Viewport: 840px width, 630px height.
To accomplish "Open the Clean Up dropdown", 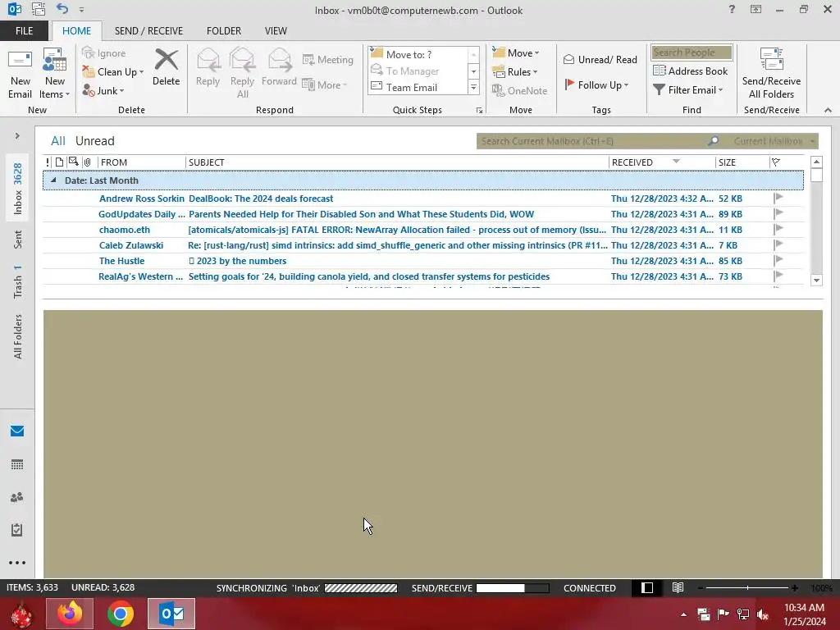I will pos(113,72).
